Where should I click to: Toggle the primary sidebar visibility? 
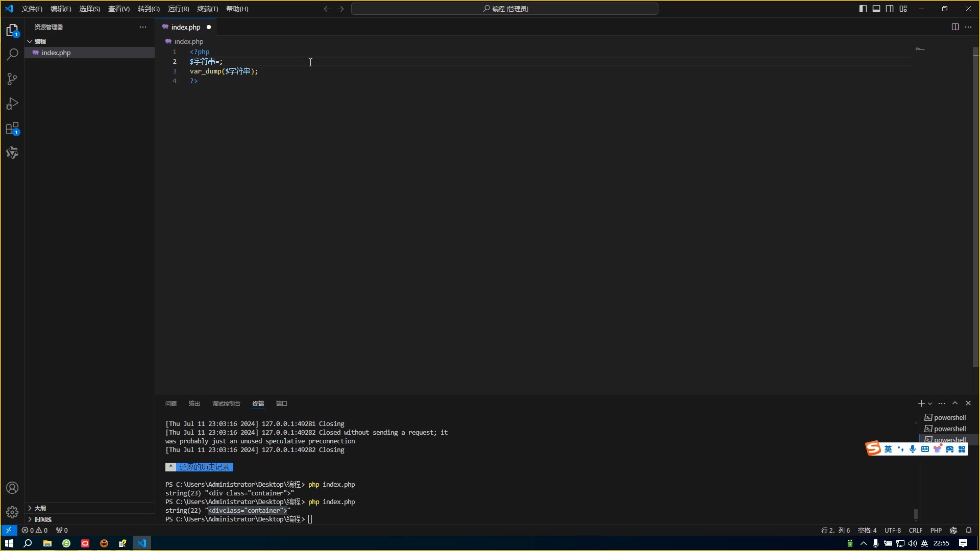point(863,9)
